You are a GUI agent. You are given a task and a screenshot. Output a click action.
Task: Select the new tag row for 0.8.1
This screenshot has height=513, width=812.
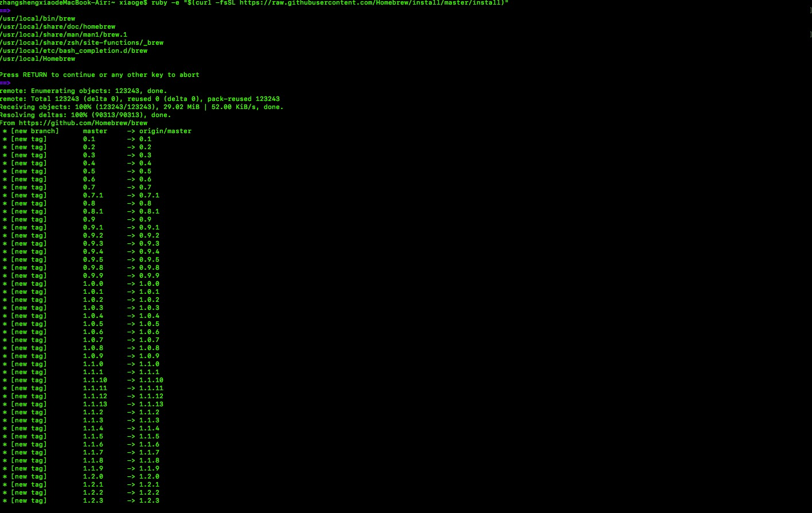(81, 211)
